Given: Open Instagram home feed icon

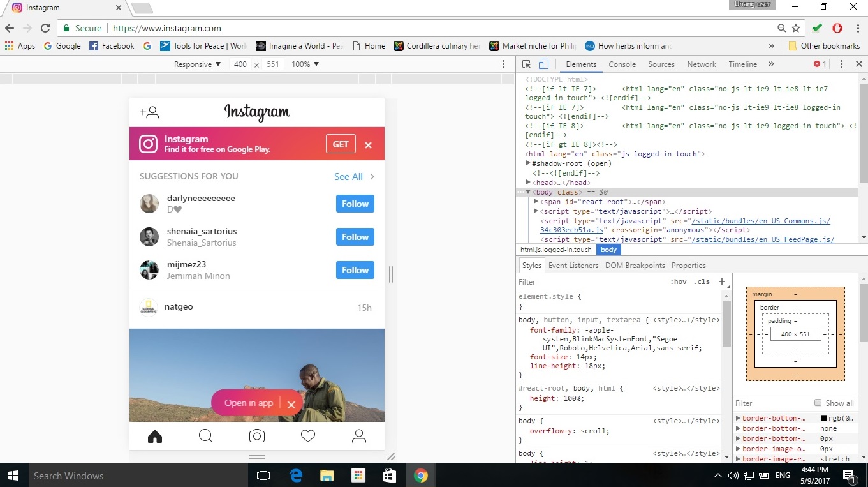Looking at the screenshot, I should [x=155, y=437].
